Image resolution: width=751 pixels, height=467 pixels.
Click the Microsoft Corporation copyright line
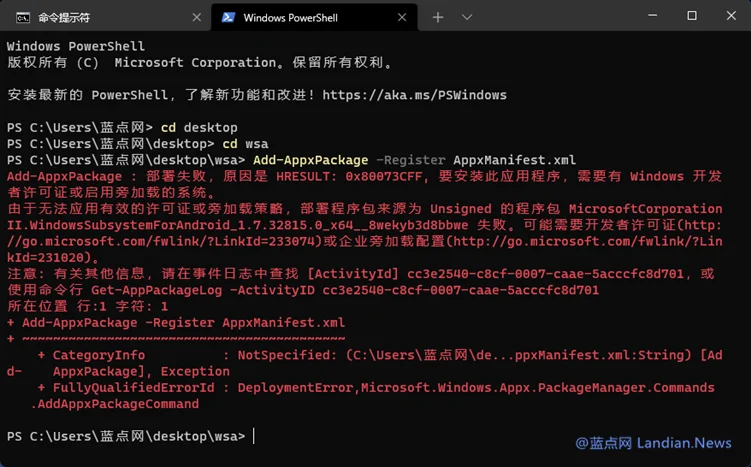click(x=199, y=63)
